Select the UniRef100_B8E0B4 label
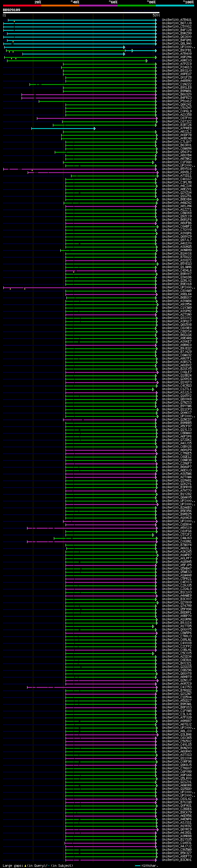197x868 pixels. (x=176, y=200)
